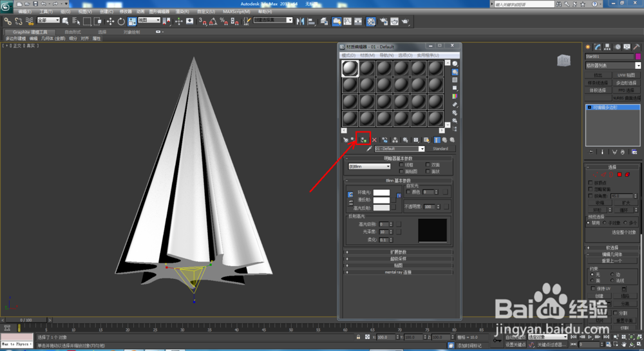
Task: Click the 环境光 ambient color swatch
Action: 381,193
